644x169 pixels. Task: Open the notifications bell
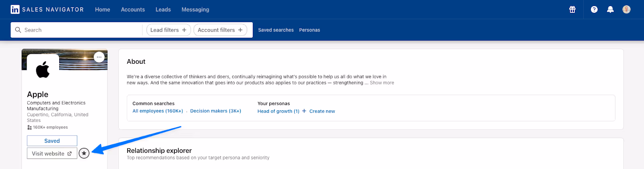point(610,10)
